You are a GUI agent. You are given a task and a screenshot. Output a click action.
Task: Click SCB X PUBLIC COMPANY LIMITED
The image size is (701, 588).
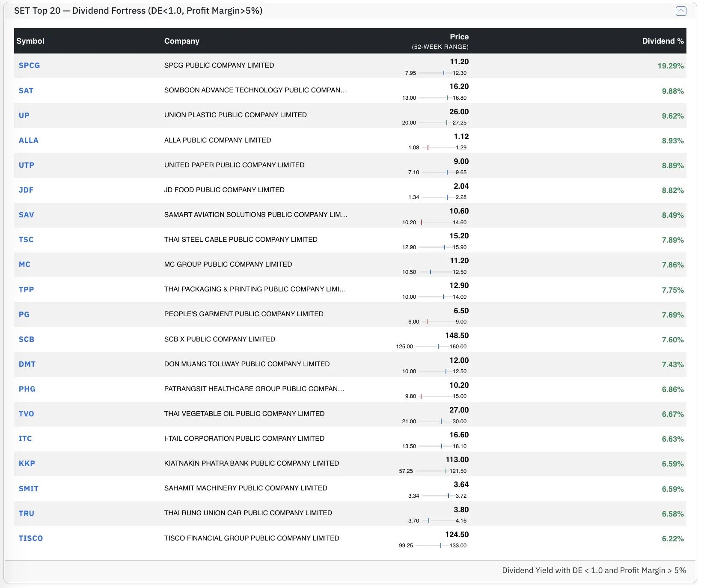point(220,339)
